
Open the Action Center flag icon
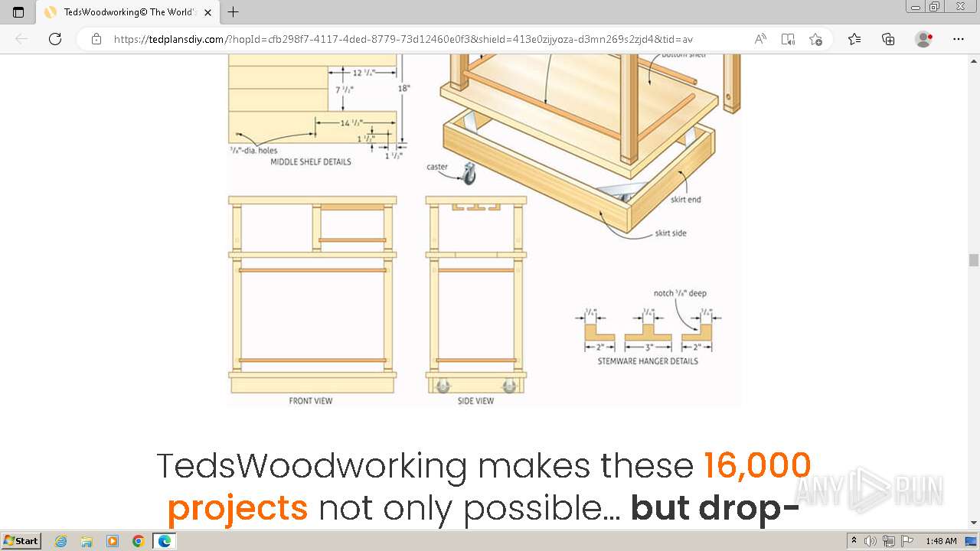(x=907, y=541)
